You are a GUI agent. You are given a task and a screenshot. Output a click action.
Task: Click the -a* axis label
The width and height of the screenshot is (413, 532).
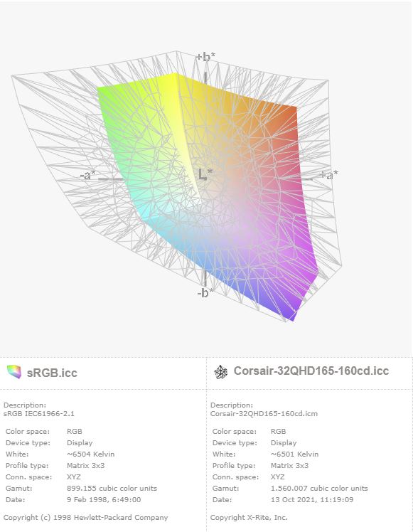(88, 175)
